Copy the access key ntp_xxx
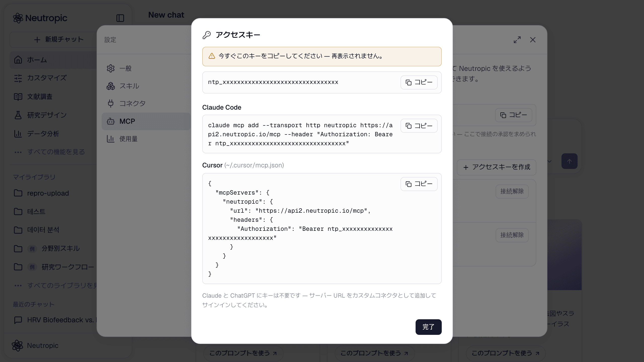 pos(419,82)
